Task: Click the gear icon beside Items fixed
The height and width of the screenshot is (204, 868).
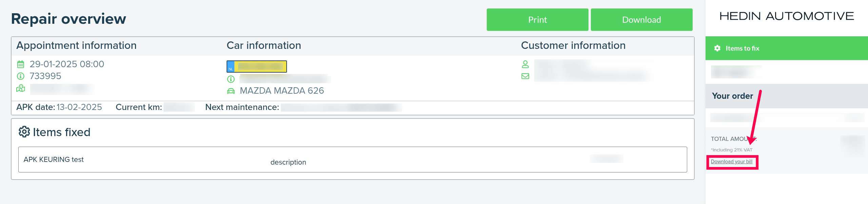Action: coord(24,132)
